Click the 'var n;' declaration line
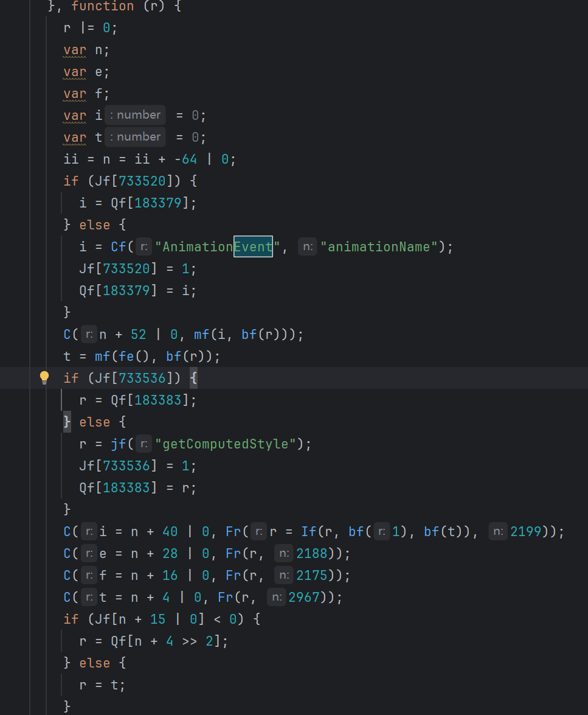Viewport: 588px width, 715px height. coord(86,50)
